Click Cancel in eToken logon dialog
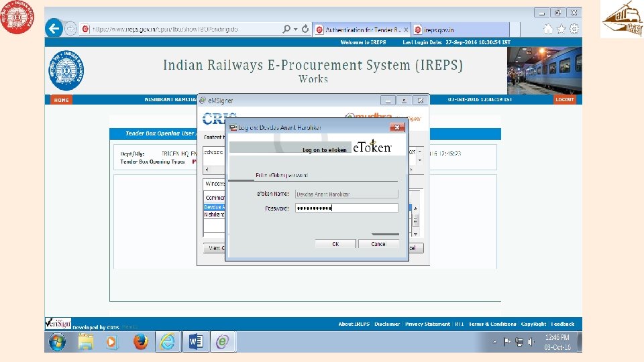 pos(378,244)
